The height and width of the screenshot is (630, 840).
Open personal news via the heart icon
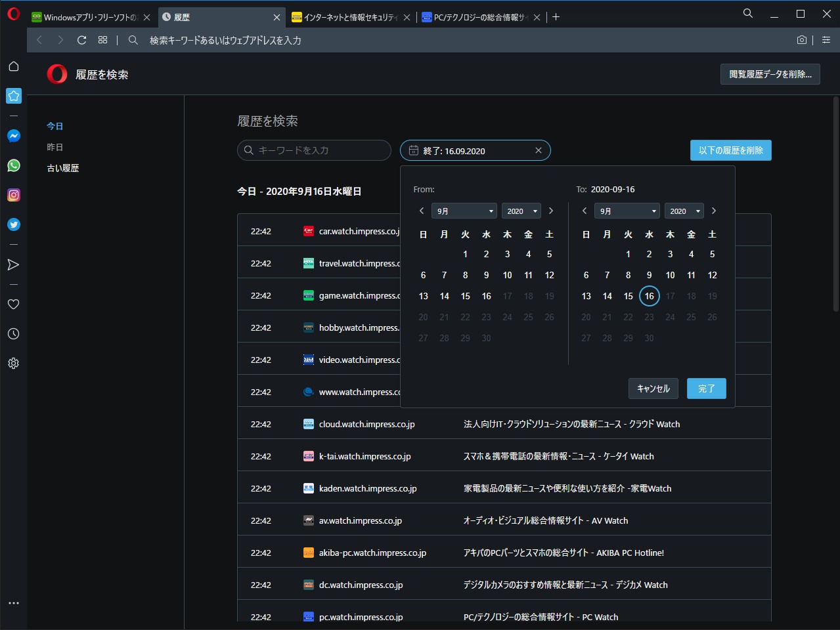13,304
